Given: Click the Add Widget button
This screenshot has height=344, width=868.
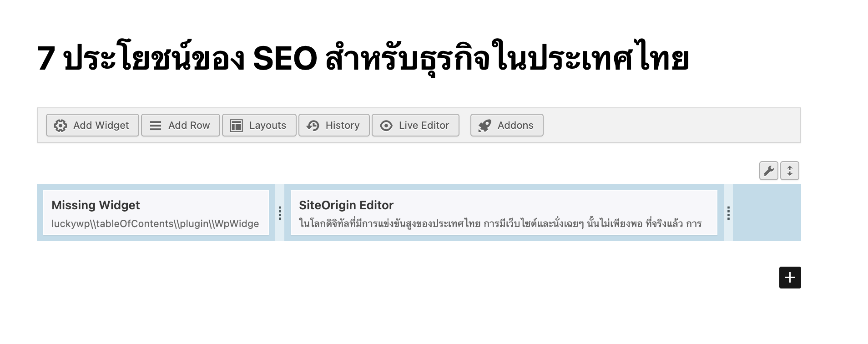Looking at the screenshot, I should pos(92,125).
